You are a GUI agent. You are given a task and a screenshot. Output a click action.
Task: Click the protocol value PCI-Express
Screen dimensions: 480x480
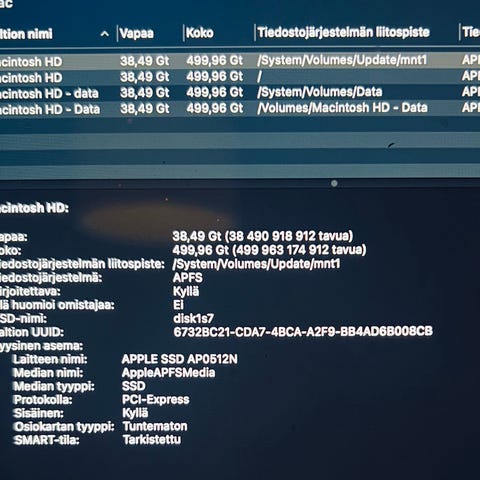click(156, 399)
